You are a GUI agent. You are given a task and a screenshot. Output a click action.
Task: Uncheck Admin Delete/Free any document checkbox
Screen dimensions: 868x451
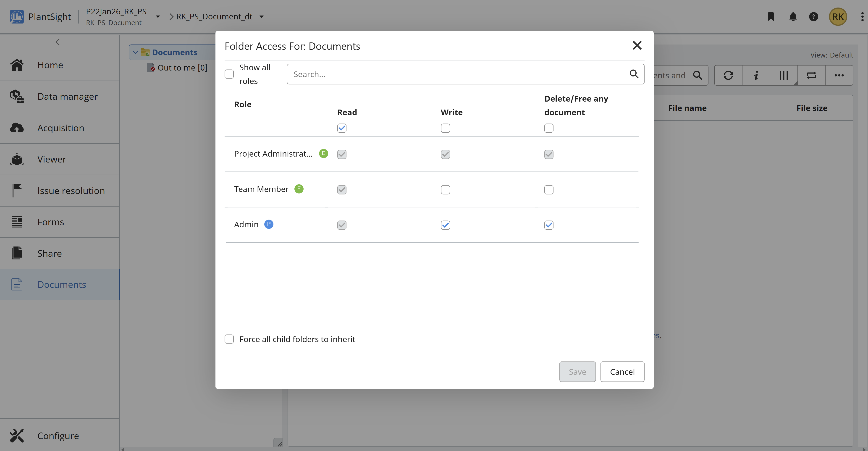tap(548, 225)
